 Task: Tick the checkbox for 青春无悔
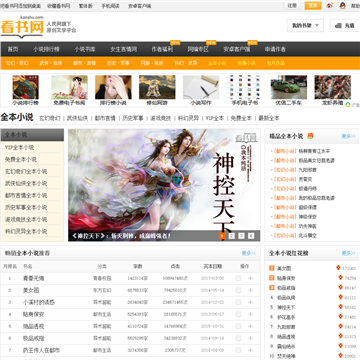click(x=238, y=278)
